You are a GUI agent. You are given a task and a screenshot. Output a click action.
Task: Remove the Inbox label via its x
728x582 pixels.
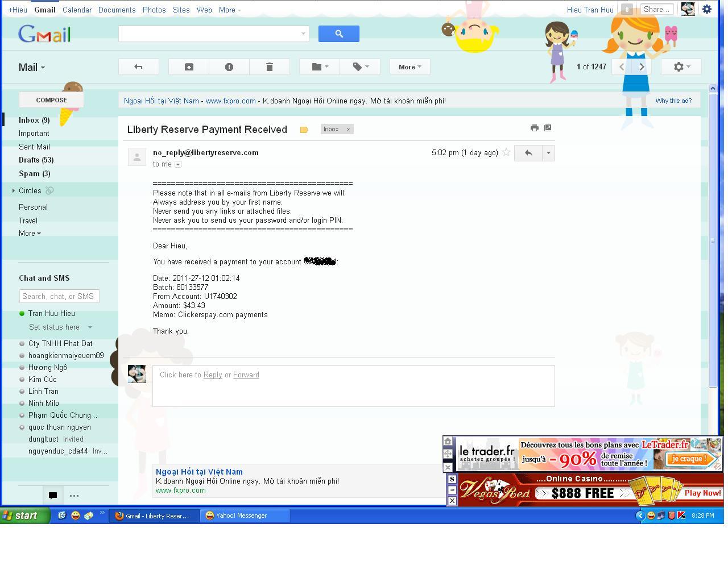tap(348, 129)
